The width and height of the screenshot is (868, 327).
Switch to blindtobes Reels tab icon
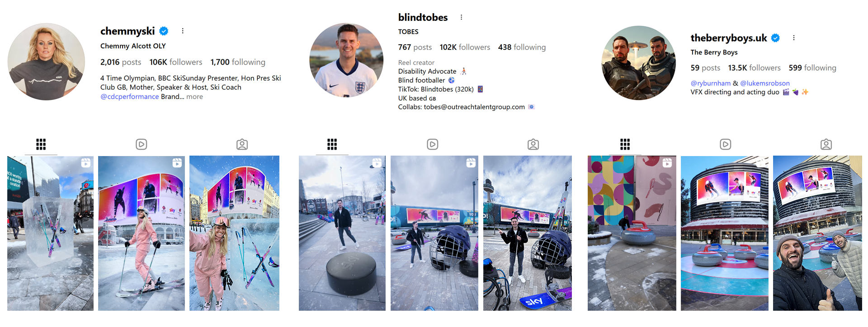click(433, 144)
